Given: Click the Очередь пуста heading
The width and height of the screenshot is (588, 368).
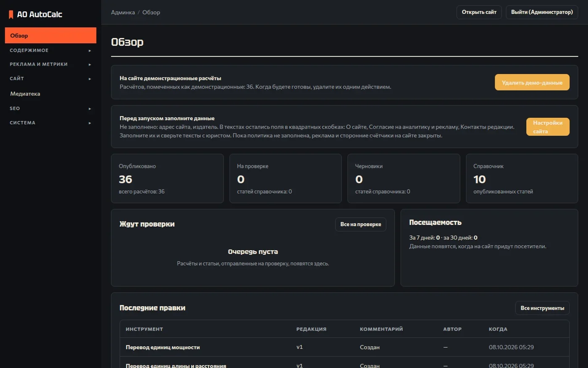Looking at the screenshot, I should click(x=253, y=252).
